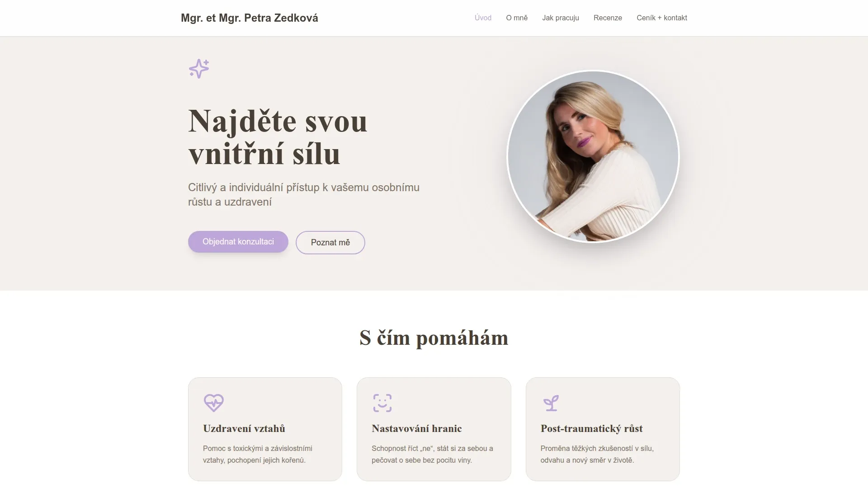
Task: Open Ceník + kontakt page
Action: pyautogui.click(x=662, y=18)
